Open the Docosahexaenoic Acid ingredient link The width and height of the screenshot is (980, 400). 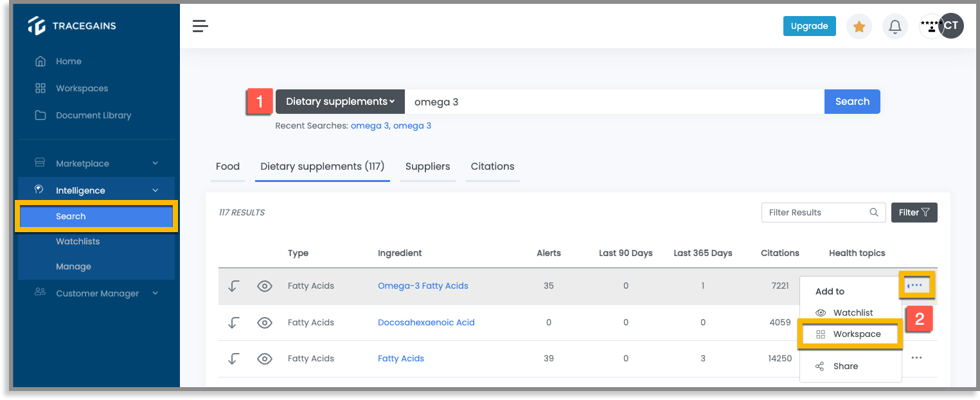(426, 323)
